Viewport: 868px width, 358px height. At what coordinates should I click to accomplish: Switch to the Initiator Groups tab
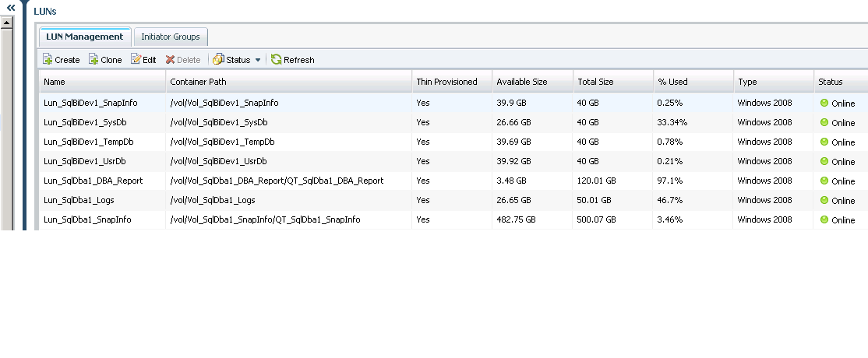[171, 37]
